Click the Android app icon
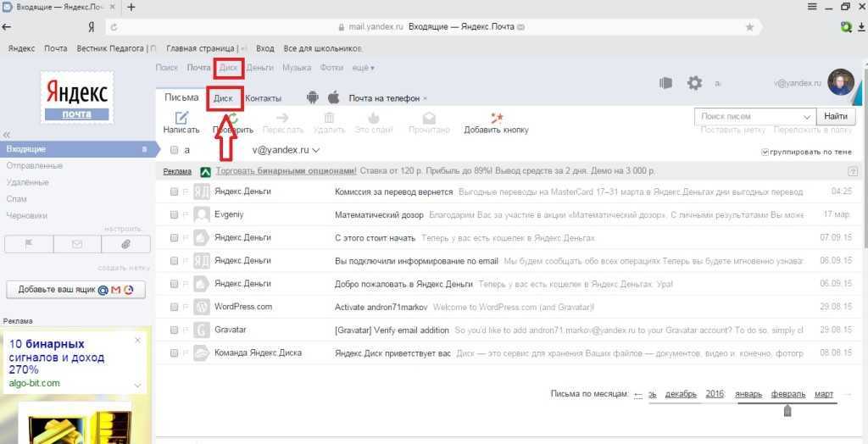868x444 pixels. 312,97
